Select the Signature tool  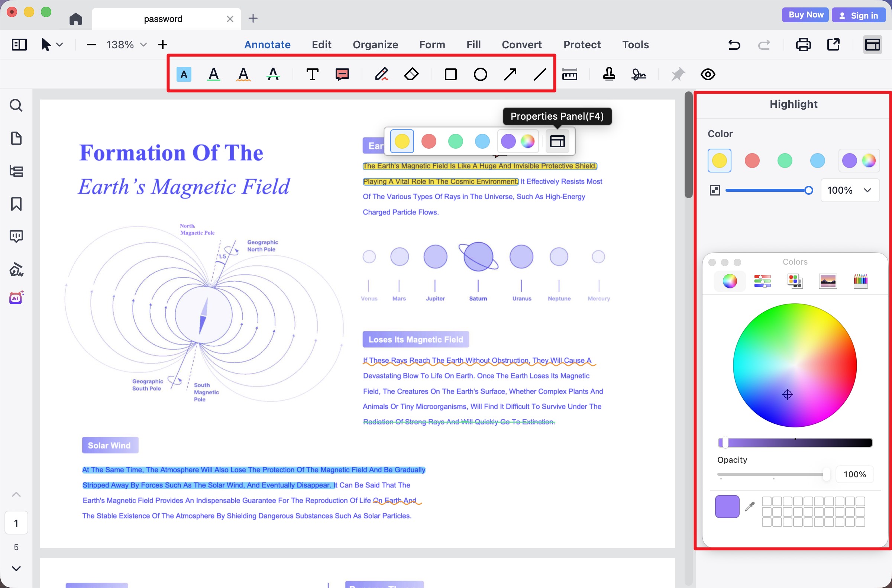tap(639, 74)
